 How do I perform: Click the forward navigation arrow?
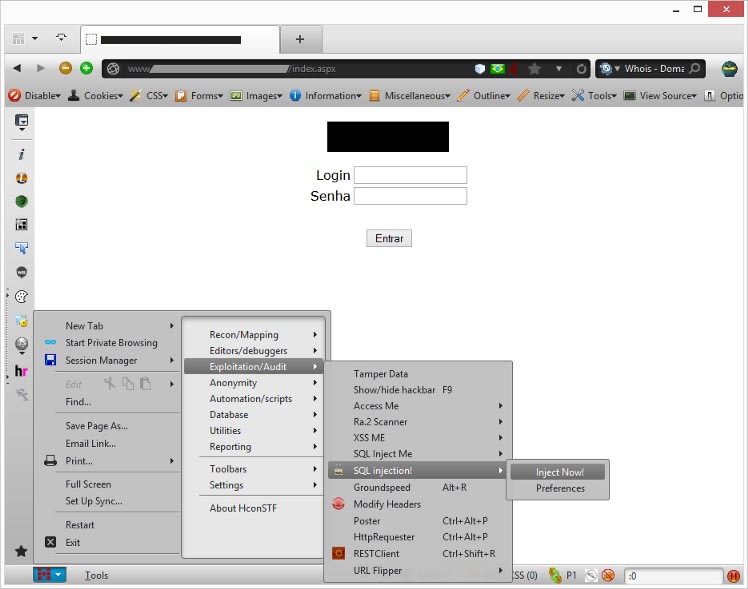(x=41, y=68)
